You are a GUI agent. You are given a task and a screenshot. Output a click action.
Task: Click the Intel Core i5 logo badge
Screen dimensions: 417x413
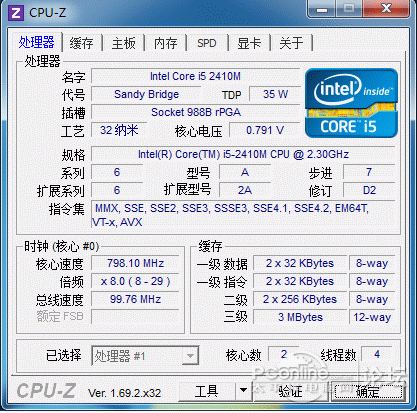(351, 103)
